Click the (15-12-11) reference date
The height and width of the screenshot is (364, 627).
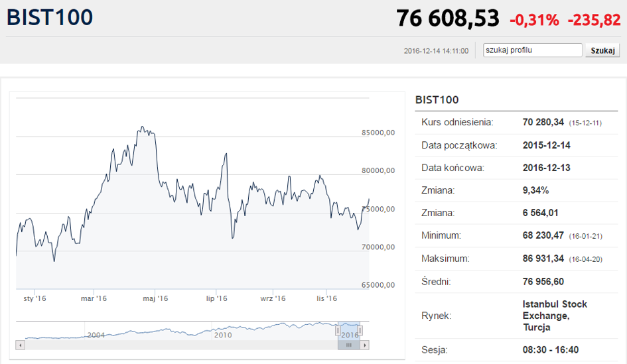(585, 123)
